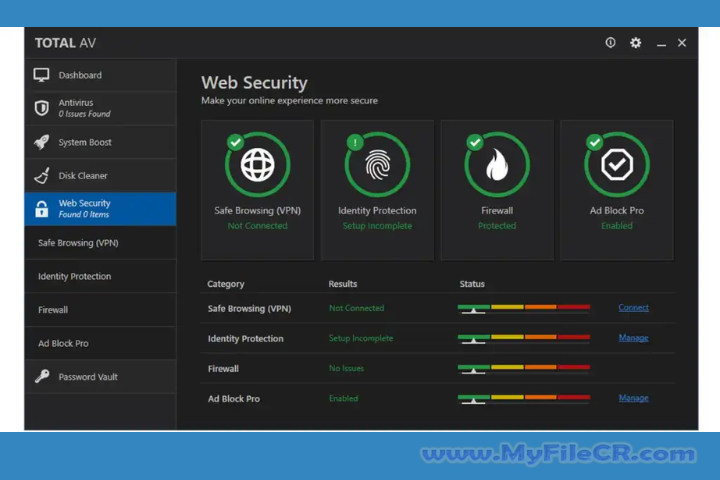This screenshot has width=720, height=480.
Task: Click the Results column header
Action: pyautogui.click(x=343, y=284)
